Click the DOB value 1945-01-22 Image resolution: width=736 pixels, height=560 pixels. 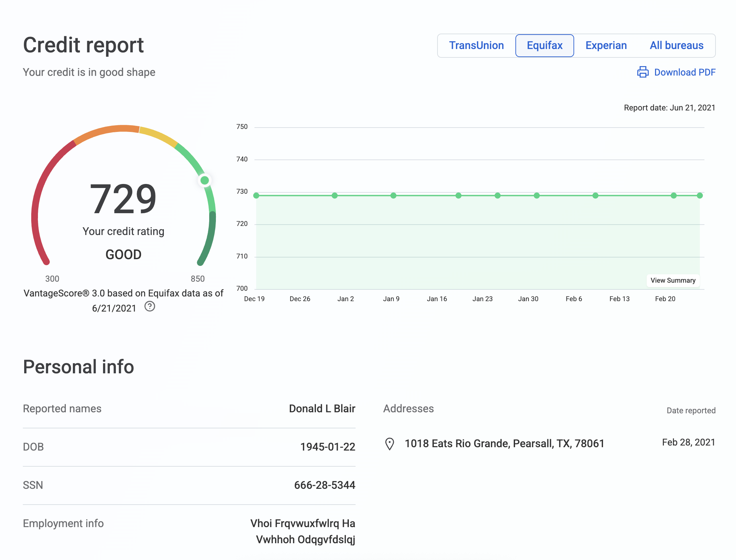(328, 447)
